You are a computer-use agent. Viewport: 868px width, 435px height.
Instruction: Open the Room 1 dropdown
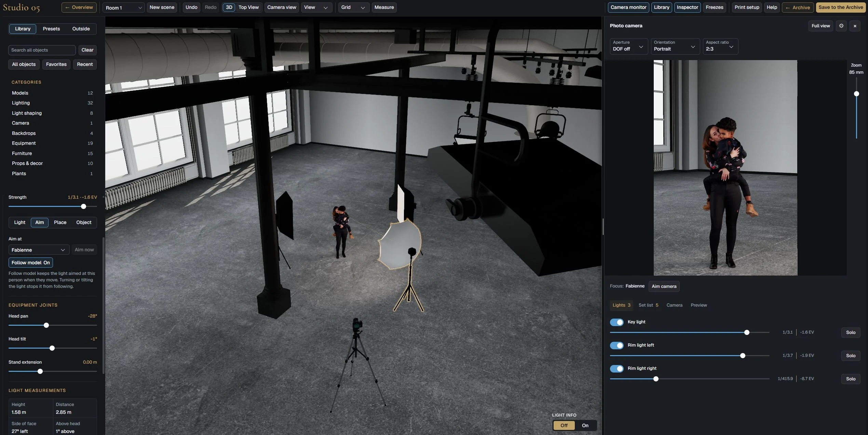pos(124,8)
